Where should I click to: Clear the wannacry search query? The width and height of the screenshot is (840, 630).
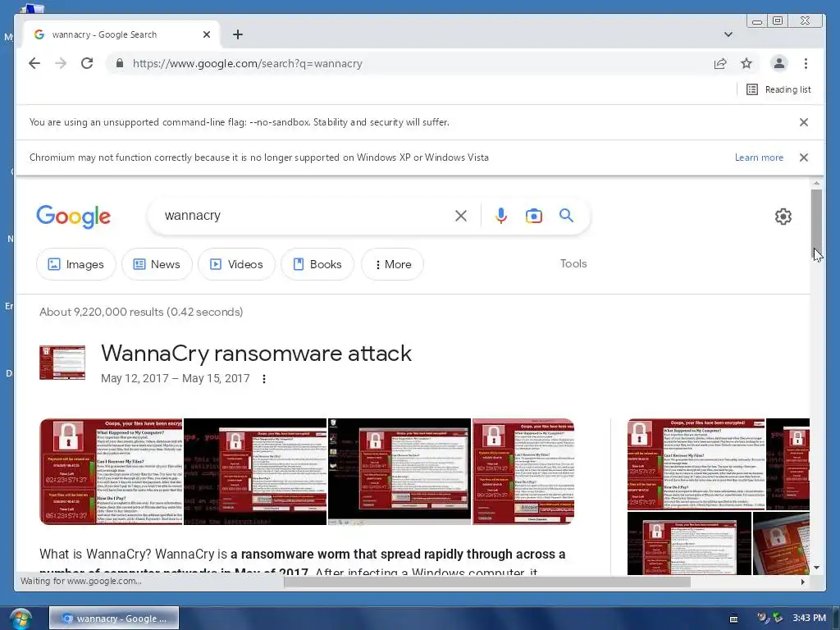point(461,216)
